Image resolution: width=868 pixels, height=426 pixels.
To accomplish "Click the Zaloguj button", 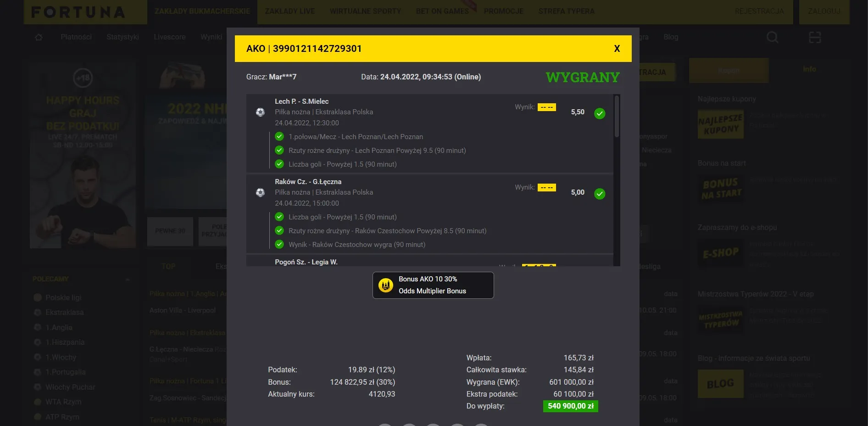I will [x=824, y=11].
